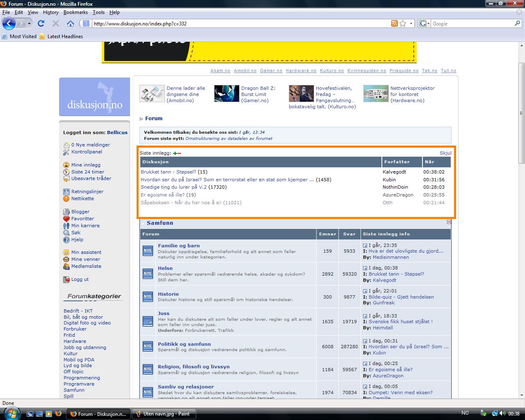Viewport: 525px width, 420px height.
Task: Switch to the Uten navn.jpg Paint taskbar button
Action: [x=163, y=414]
